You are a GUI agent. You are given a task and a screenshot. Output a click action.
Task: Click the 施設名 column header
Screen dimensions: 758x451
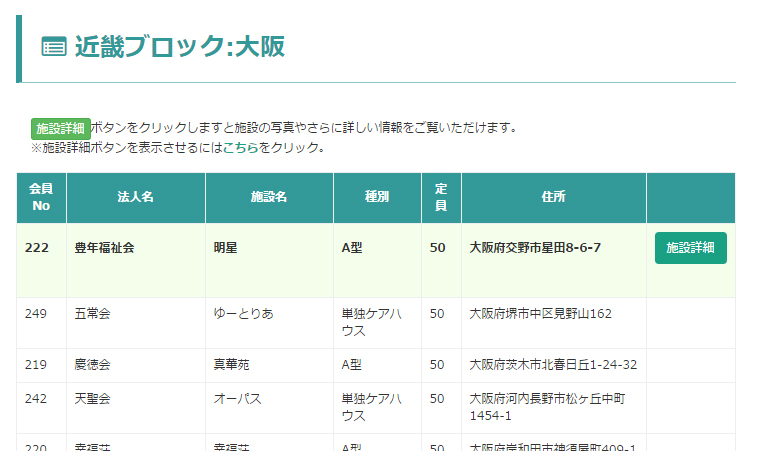click(269, 197)
